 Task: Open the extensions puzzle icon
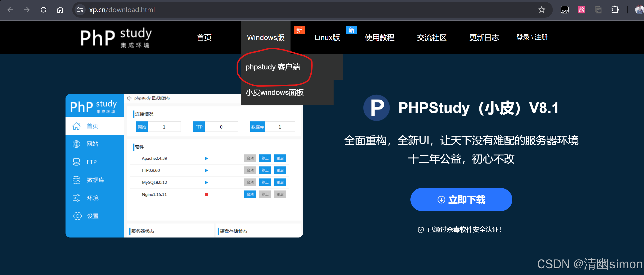[x=615, y=10]
